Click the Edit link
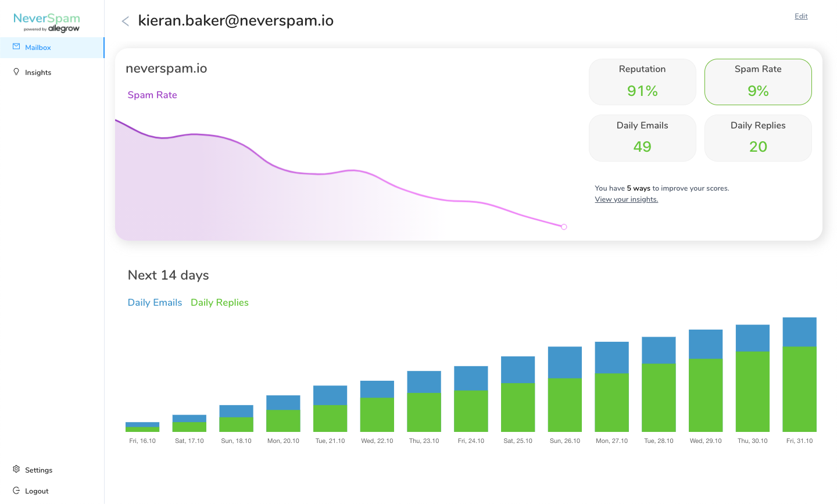 [x=801, y=16]
